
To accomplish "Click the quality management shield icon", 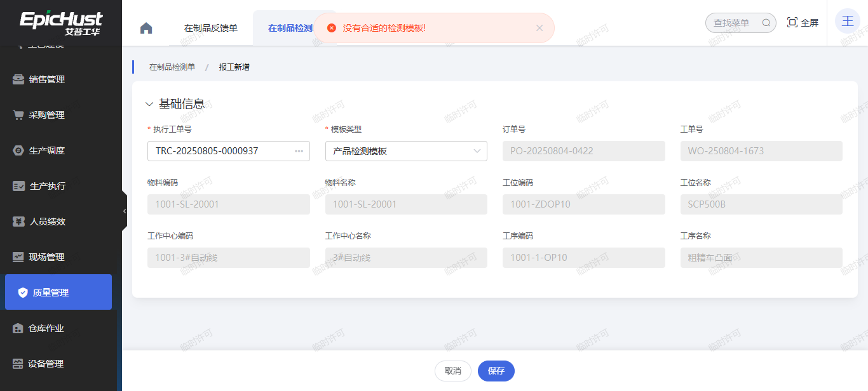I will coord(23,293).
